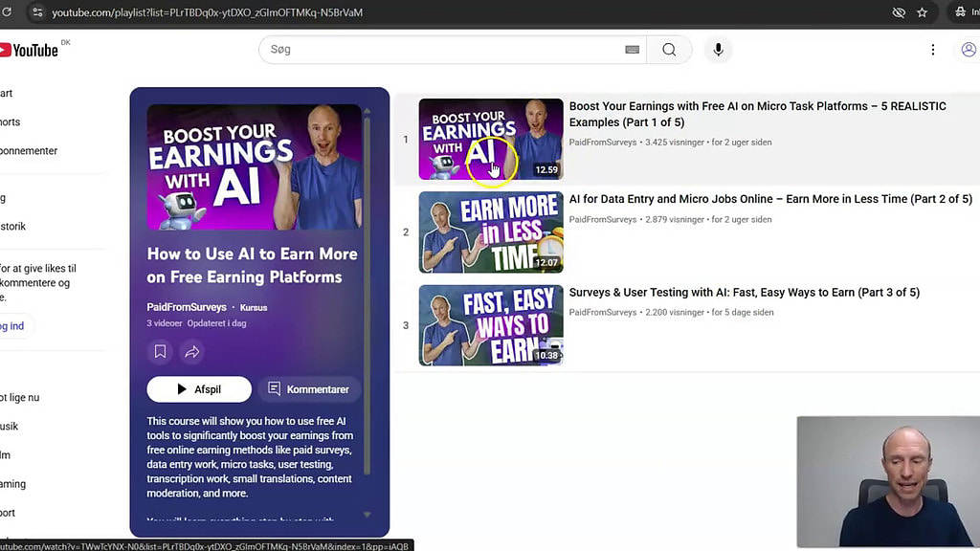Open the three-dot settings menu

[932, 50]
